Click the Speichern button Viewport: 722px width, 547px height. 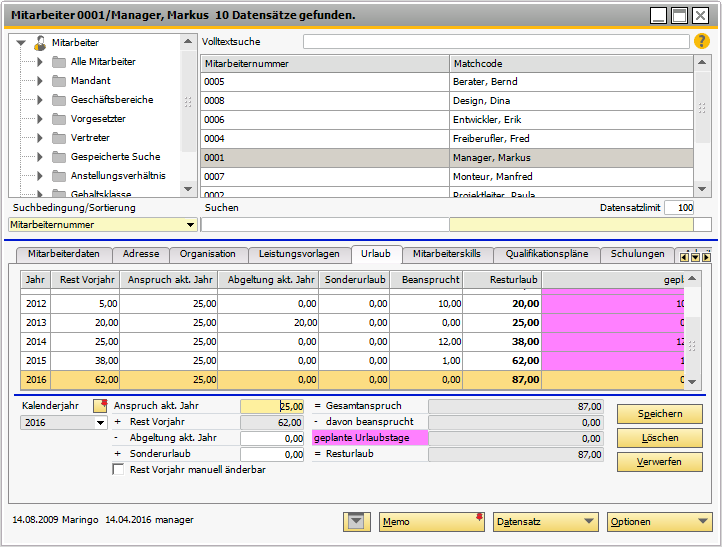point(659,414)
